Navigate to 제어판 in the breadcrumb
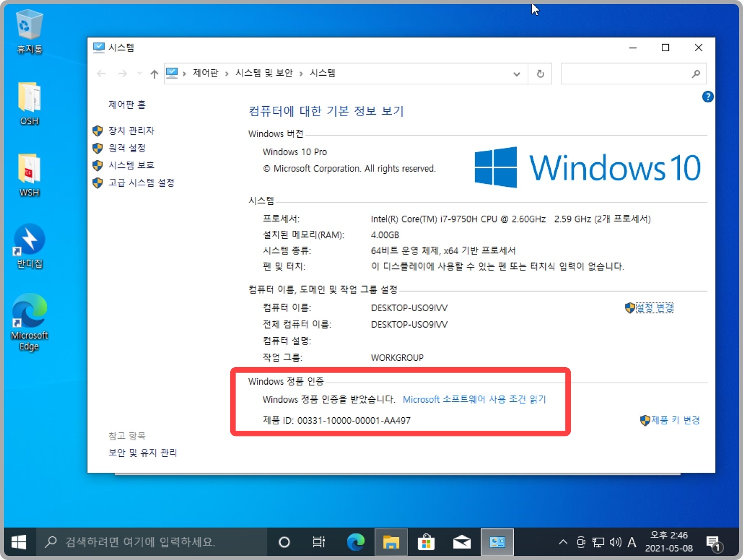This screenshot has width=743, height=560. click(x=205, y=73)
